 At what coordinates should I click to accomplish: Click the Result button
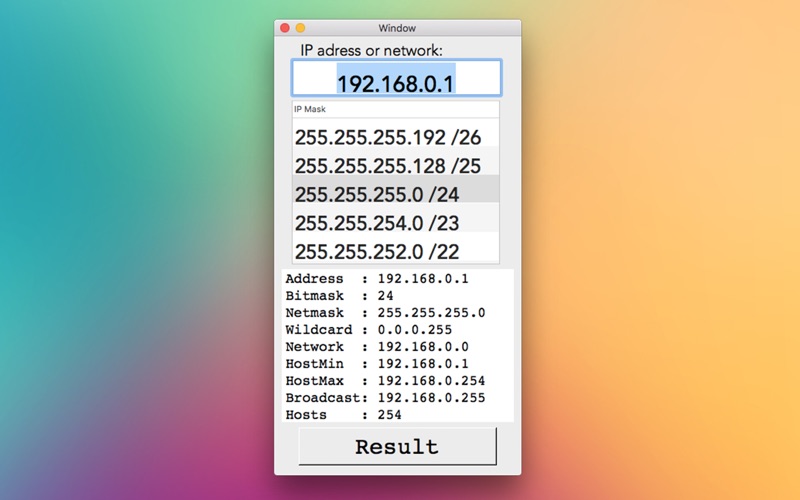coord(397,446)
